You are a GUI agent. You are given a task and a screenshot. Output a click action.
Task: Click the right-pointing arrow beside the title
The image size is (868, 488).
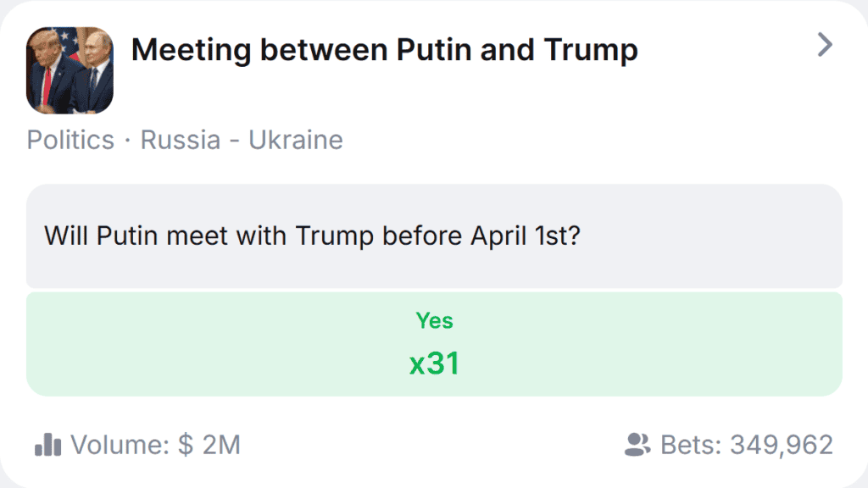[823, 45]
